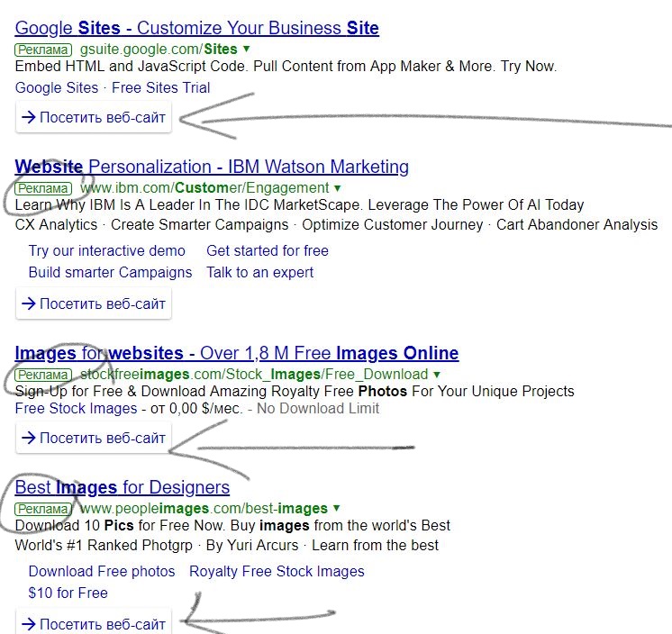Click the 'Реклама' badge on peopleimages ad
672x634 pixels.
tap(43, 509)
